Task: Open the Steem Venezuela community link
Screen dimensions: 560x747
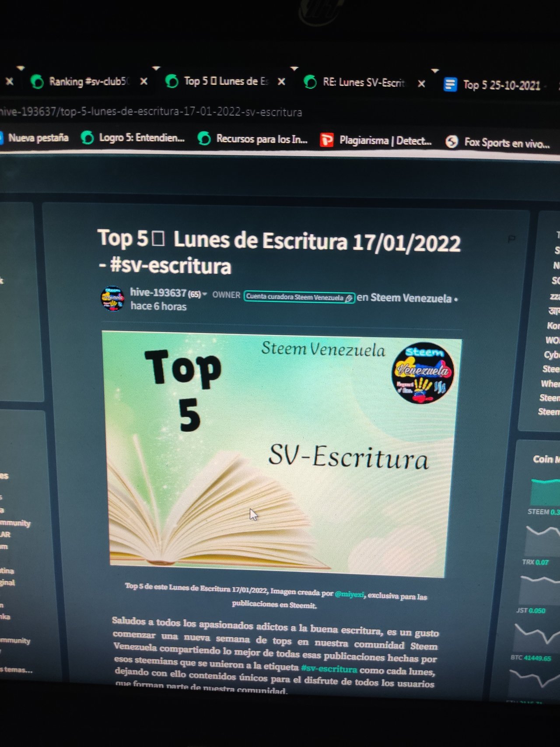Action: click(x=411, y=298)
